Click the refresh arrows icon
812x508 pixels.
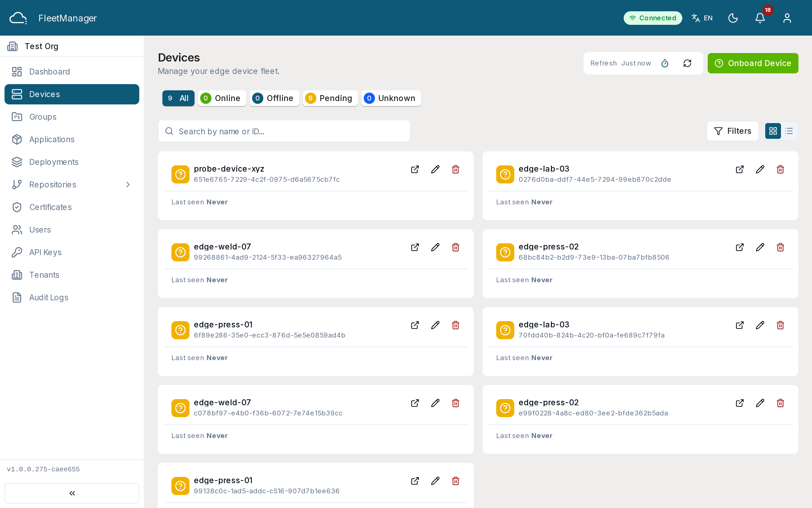click(687, 63)
